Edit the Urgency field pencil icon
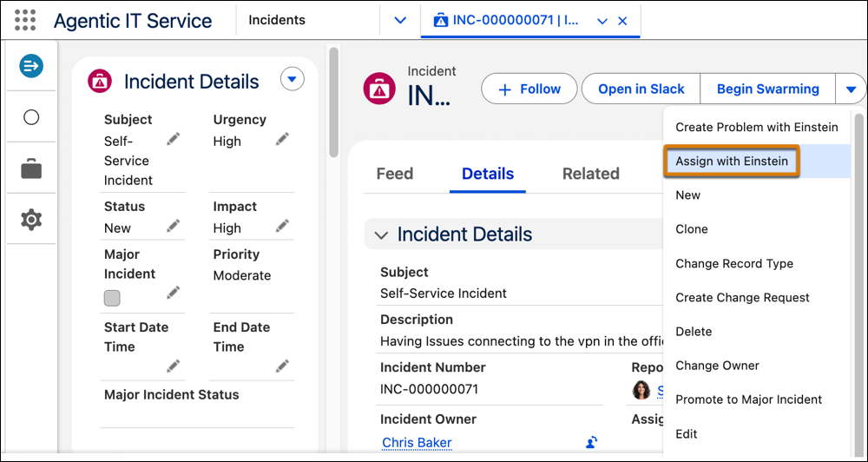 [282, 138]
